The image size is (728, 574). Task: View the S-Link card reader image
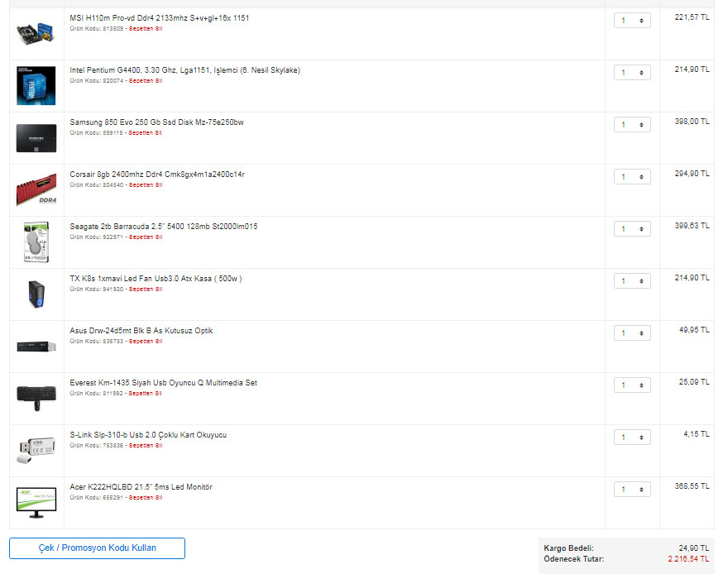click(36, 450)
